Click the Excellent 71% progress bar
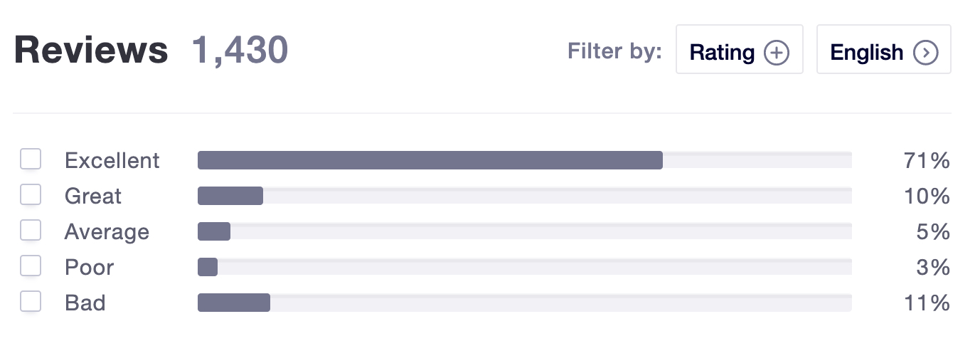Viewport: 980px width, 346px height. click(x=525, y=160)
